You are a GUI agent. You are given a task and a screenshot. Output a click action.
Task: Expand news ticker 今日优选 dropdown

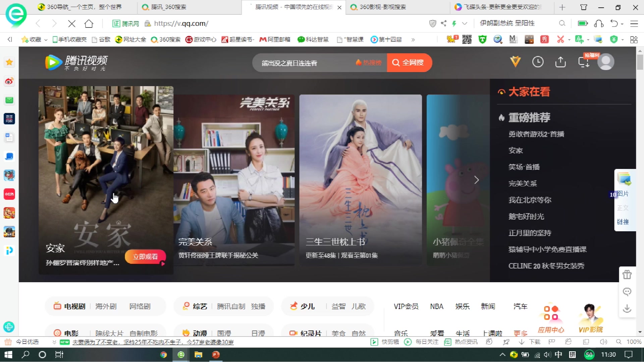pos(54,342)
